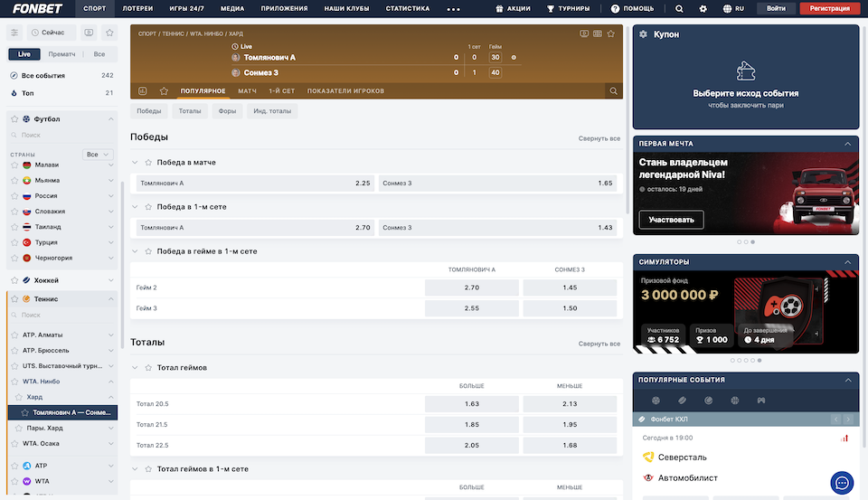868x500 pixels.
Task: Collapse Победа в матче market
Action: [135, 162]
